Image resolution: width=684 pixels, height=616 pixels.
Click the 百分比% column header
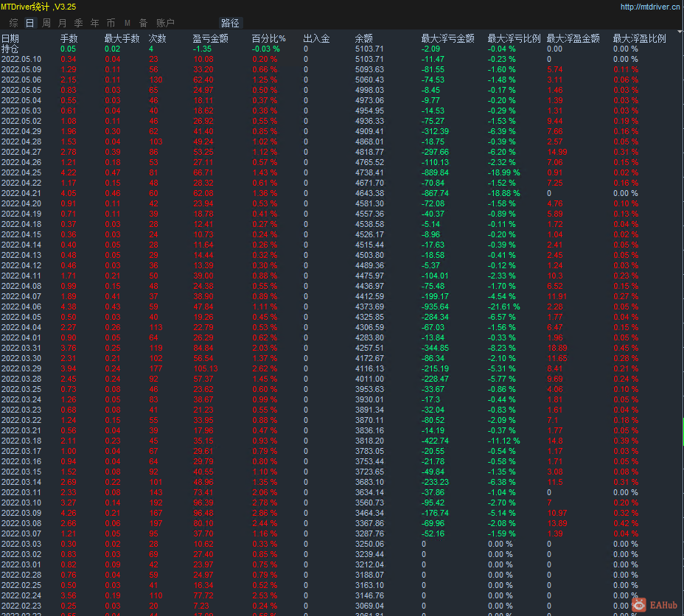[x=269, y=38]
